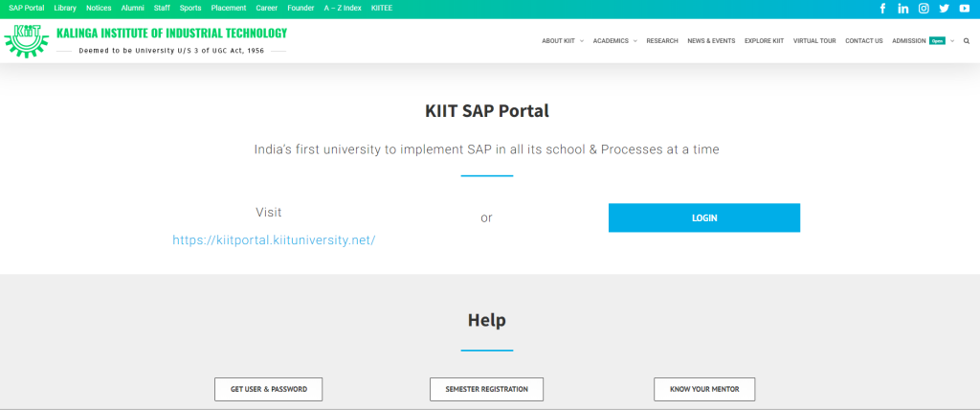Image resolution: width=980 pixels, height=410 pixels.
Task: Click the KIIT gear logo
Action: (26, 40)
